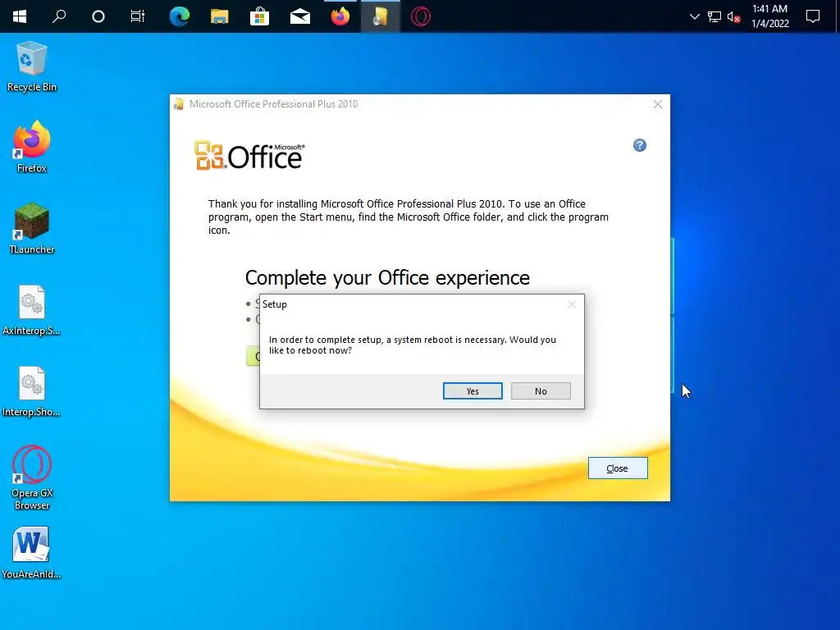Select the Office setup taskbar icon
Image resolution: width=840 pixels, height=630 pixels.
(x=381, y=16)
